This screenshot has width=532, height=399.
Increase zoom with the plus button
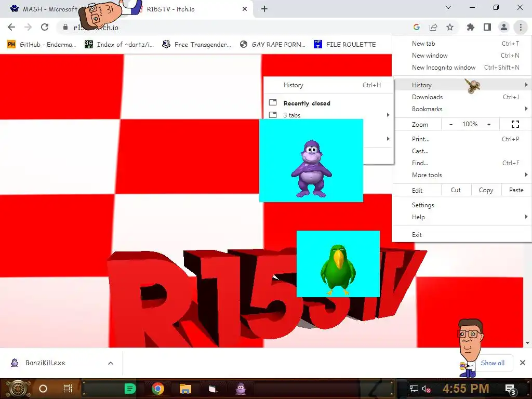click(x=489, y=124)
